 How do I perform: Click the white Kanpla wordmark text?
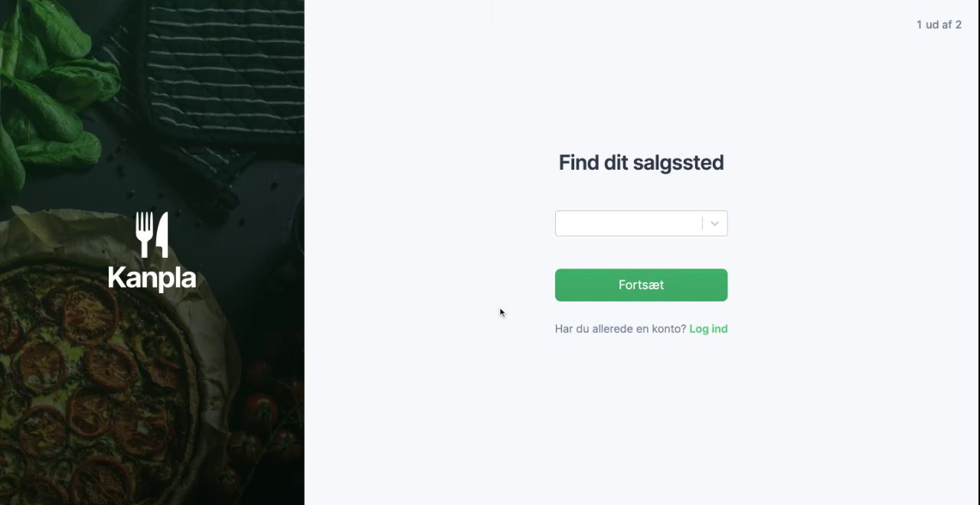tap(152, 278)
